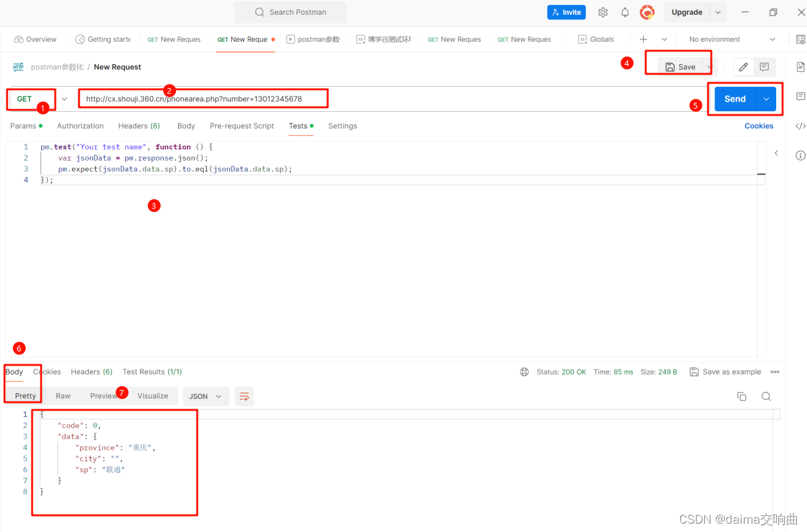Click the Save button
This screenshot has width=807, height=532.
680,67
